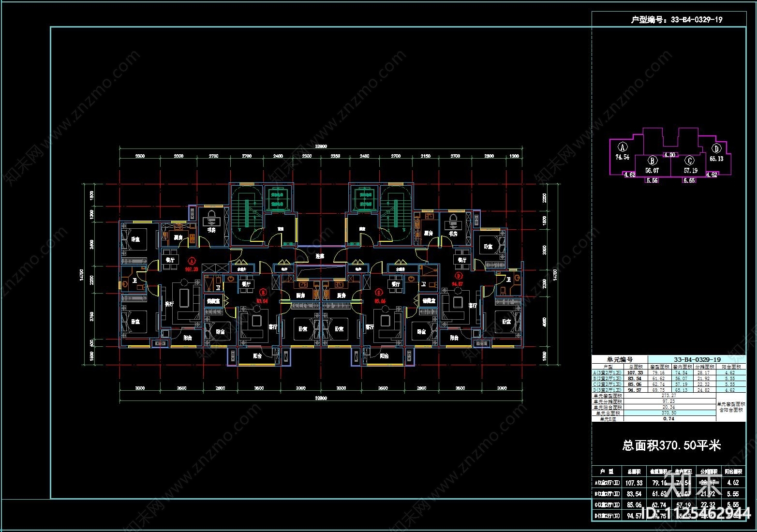Select the 65.13 value in the key plan
The image size is (757, 532).
point(716,159)
